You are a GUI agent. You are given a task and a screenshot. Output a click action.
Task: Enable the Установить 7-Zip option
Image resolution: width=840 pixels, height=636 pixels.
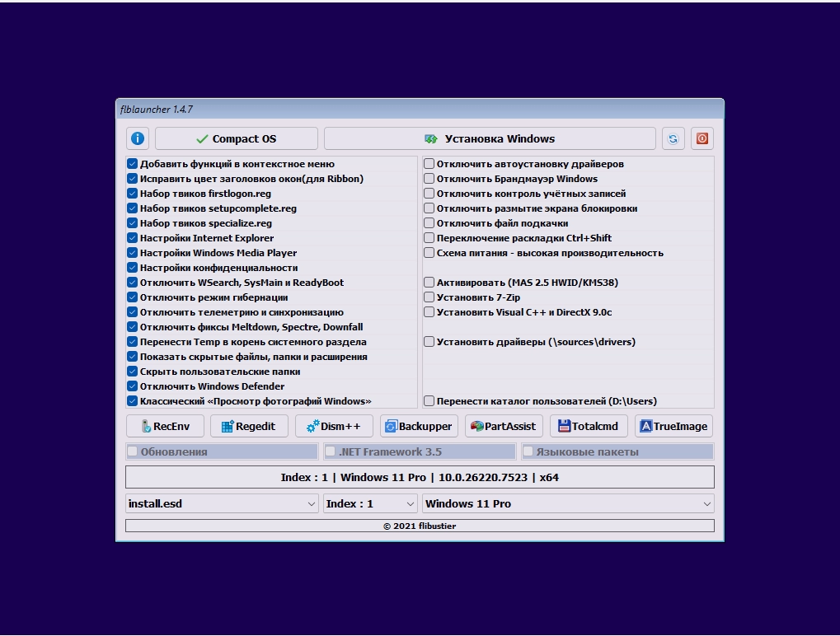coord(429,297)
